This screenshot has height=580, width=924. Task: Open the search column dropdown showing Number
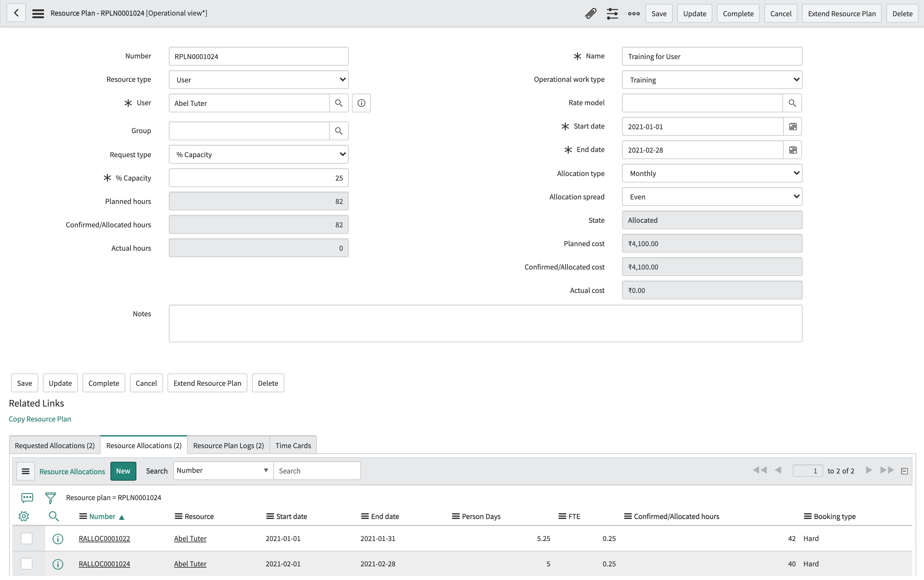coord(222,470)
